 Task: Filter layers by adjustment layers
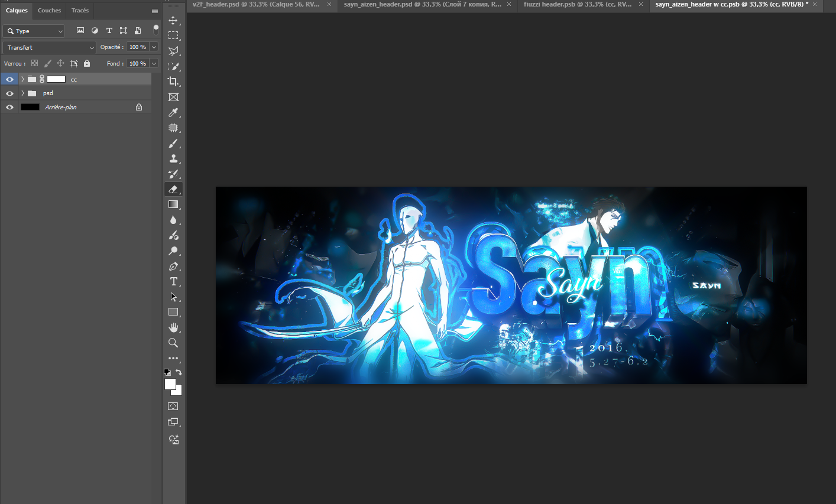point(95,31)
